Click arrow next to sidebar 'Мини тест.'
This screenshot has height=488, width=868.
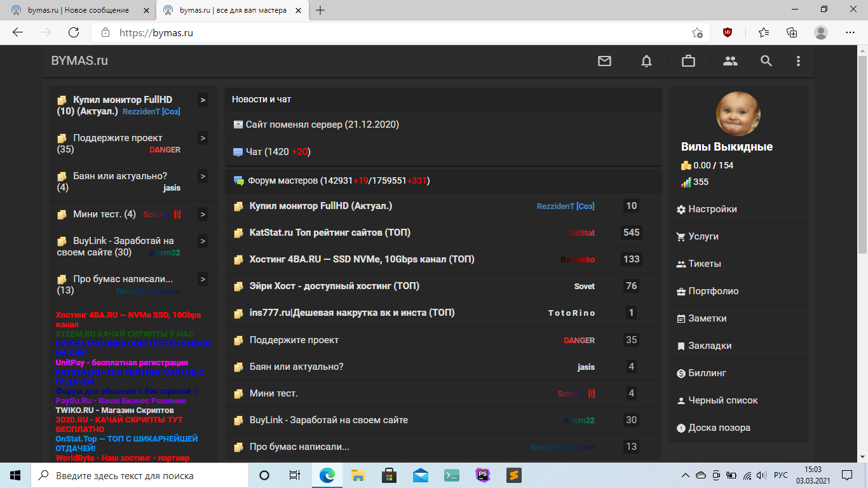203,214
